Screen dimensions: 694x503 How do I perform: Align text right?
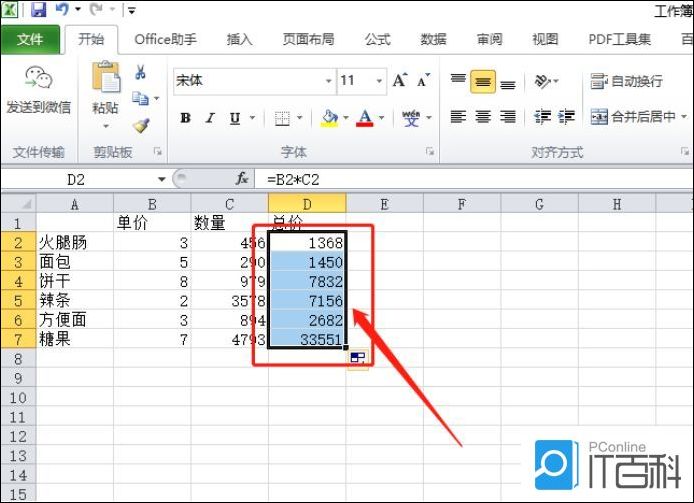click(x=508, y=117)
